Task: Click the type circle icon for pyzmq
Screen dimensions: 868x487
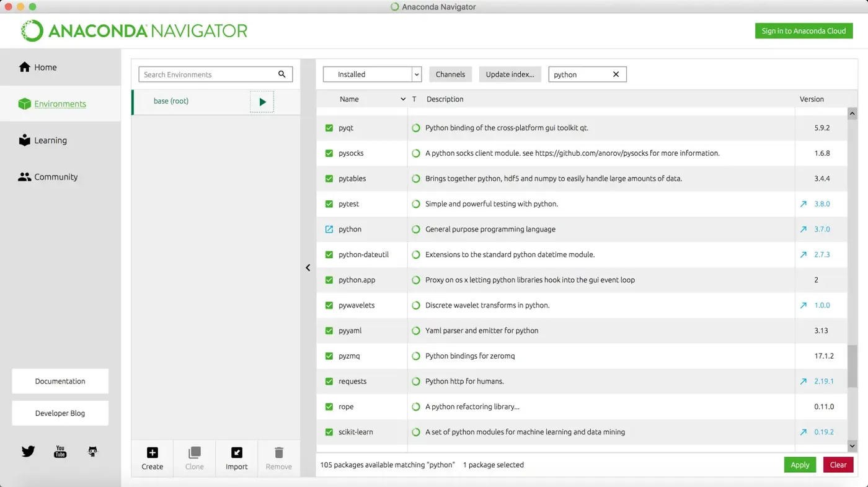Action: [416, 356]
